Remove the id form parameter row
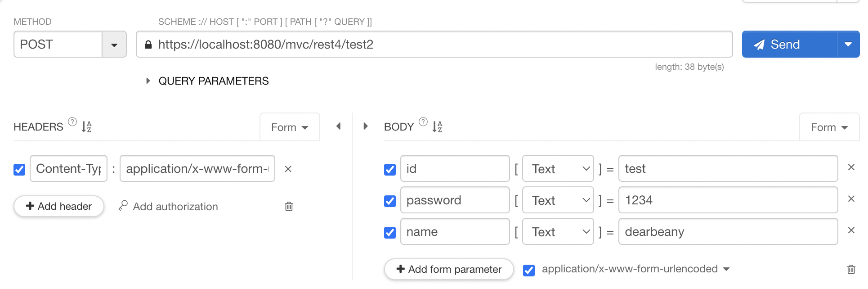The width and height of the screenshot is (868, 289). tap(851, 167)
